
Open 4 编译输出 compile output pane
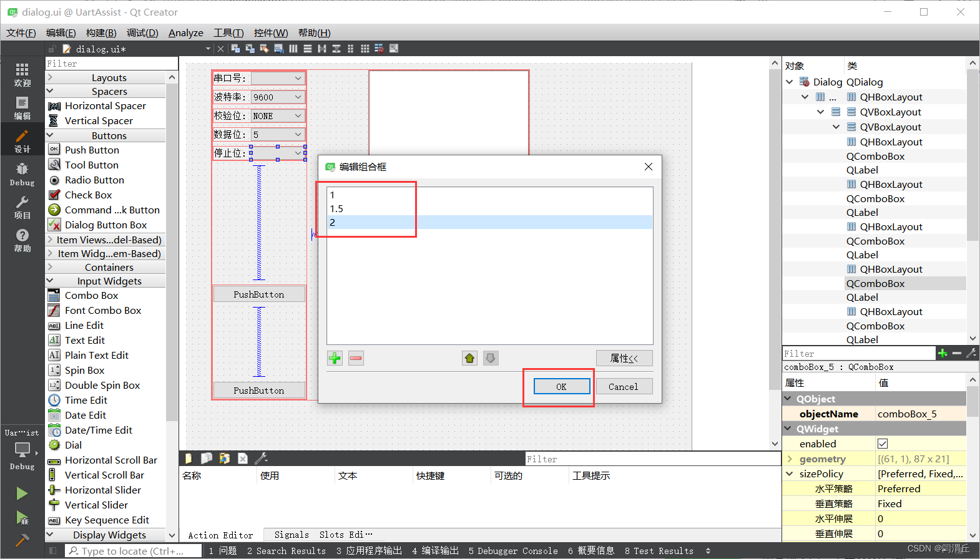click(x=435, y=551)
